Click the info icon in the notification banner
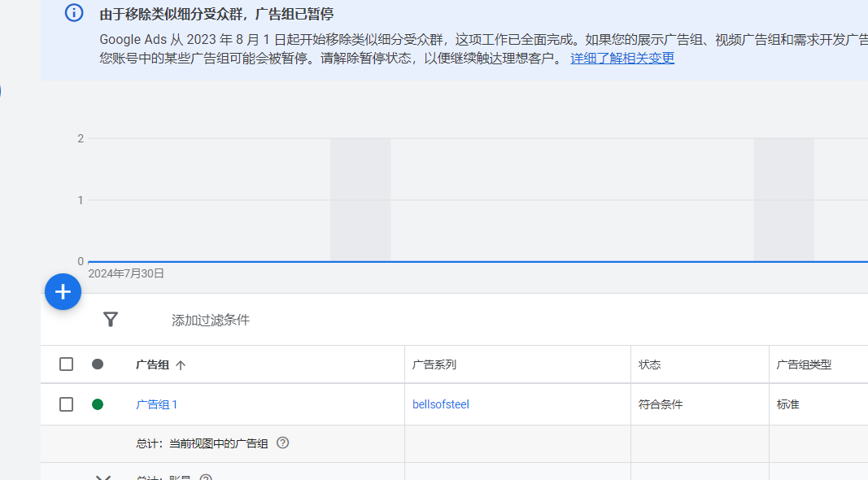The height and width of the screenshot is (480, 868). tap(74, 13)
